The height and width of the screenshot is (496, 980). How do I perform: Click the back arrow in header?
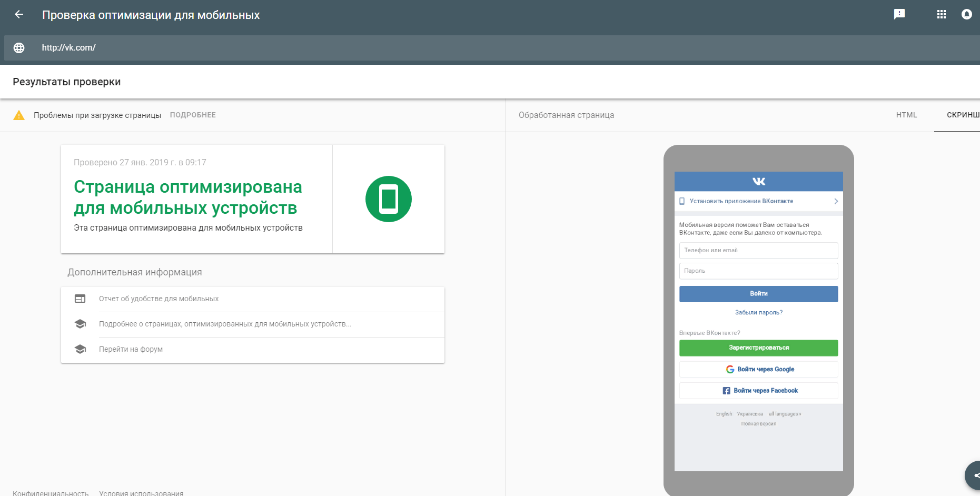[19, 15]
